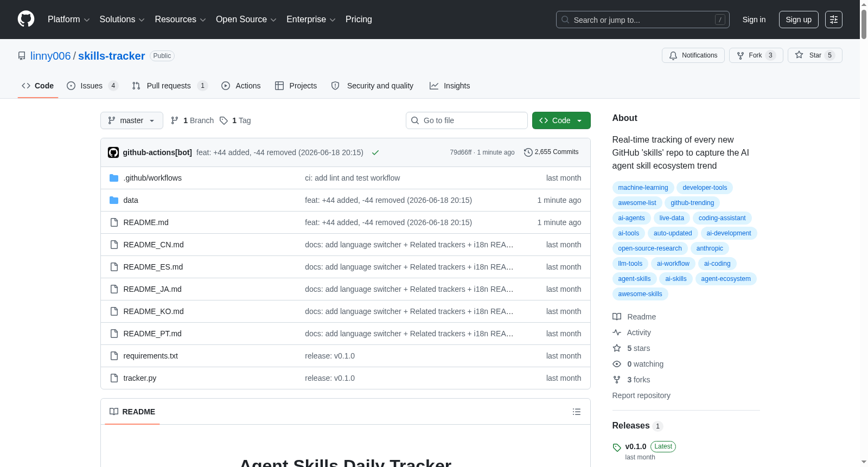Open the v0.1.0 Latest release
Image resolution: width=868 pixels, height=467 pixels.
644,451
